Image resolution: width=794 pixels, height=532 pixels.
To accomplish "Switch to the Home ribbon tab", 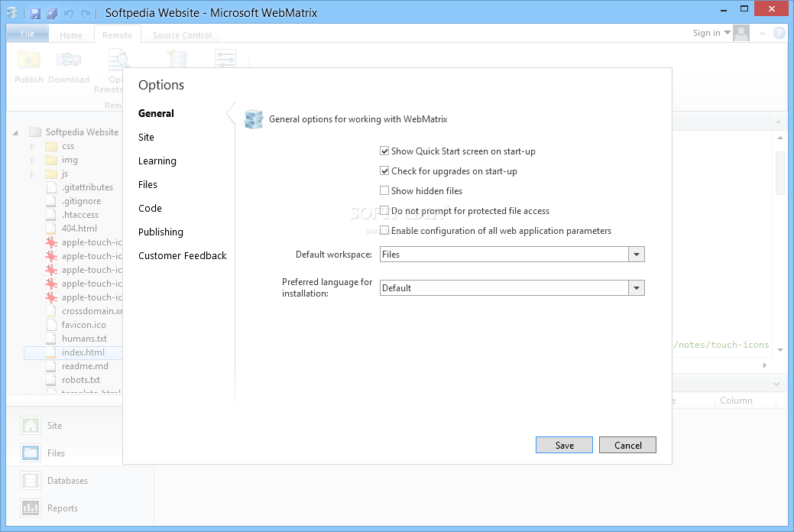I will (x=71, y=35).
